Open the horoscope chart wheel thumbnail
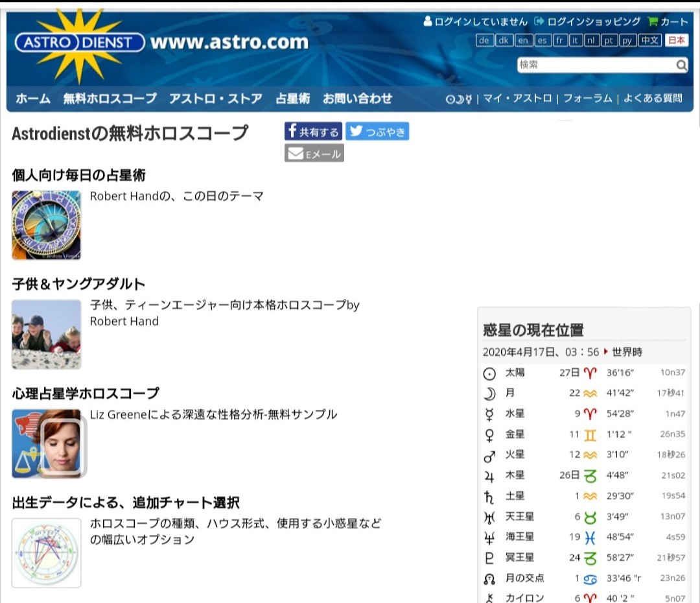The image size is (700, 603). [x=46, y=552]
